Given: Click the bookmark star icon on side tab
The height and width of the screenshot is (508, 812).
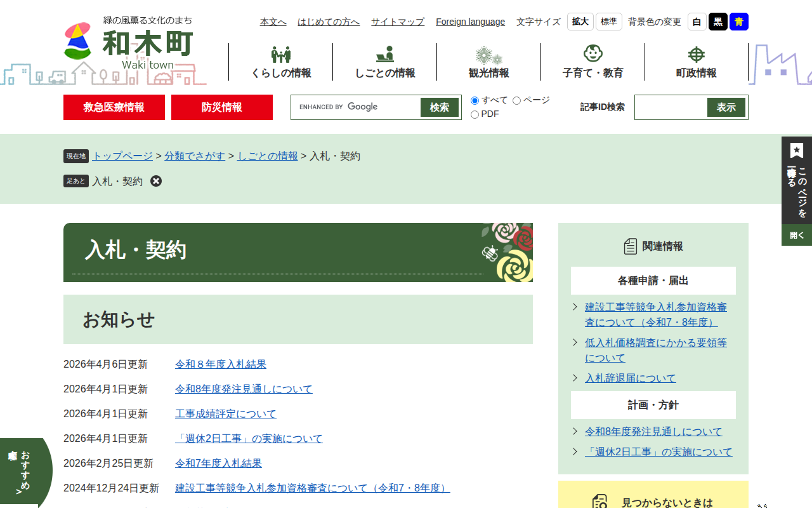Looking at the screenshot, I should [x=797, y=150].
